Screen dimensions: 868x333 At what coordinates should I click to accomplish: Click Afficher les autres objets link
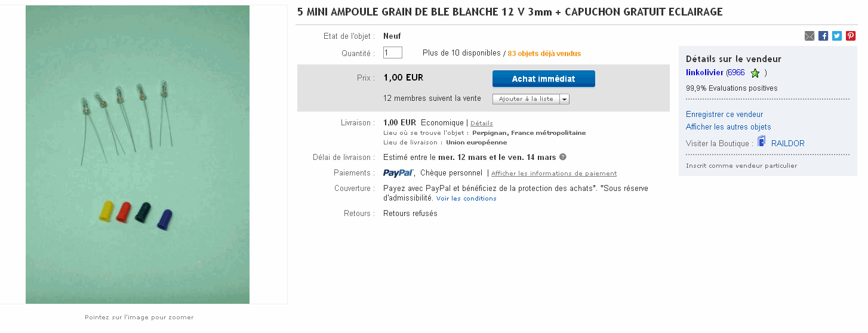(x=728, y=127)
